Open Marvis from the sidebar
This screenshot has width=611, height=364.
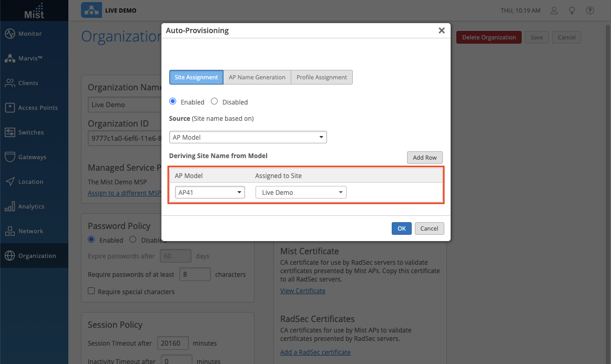pos(10,58)
